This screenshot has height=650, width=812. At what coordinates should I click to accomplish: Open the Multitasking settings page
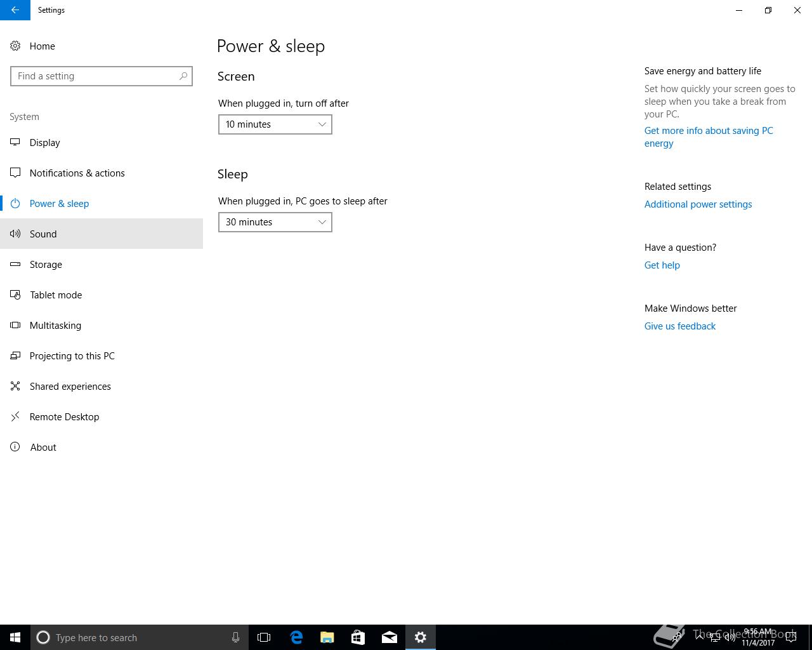(x=101, y=325)
